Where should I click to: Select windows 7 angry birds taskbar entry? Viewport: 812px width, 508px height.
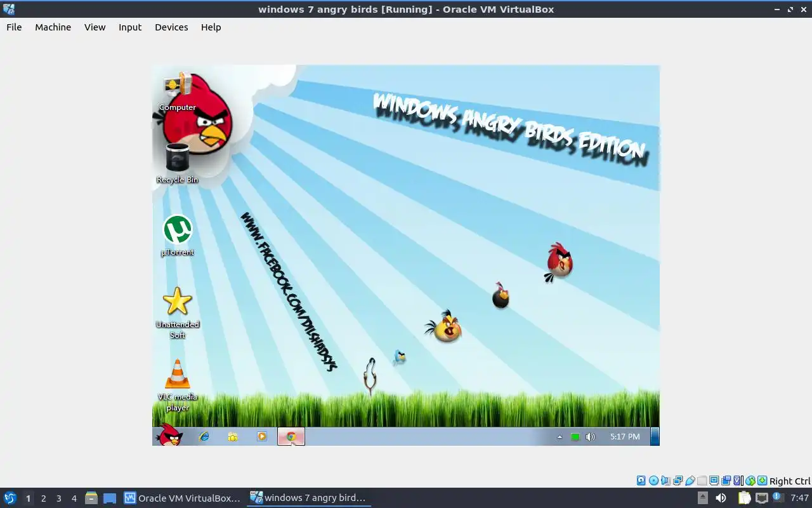pyautogui.click(x=308, y=498)
